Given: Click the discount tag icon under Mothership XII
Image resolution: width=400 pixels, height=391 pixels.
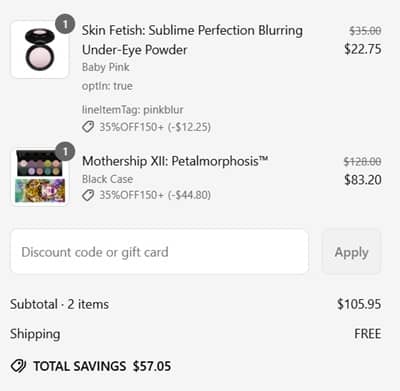Looking at the screenshot, I should pyautogui.click(x=88, y=195).
